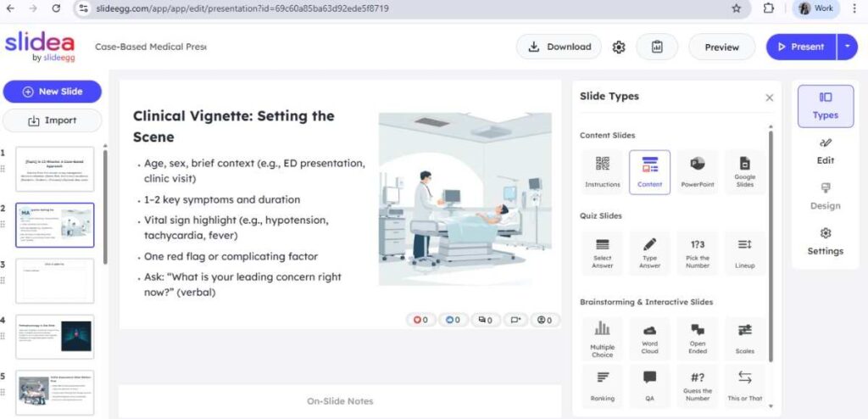The width and height of the screenshot is (868, 419).
Task: Click bullet '1–2 key symptoms and duration'
Action: [222, 199]
